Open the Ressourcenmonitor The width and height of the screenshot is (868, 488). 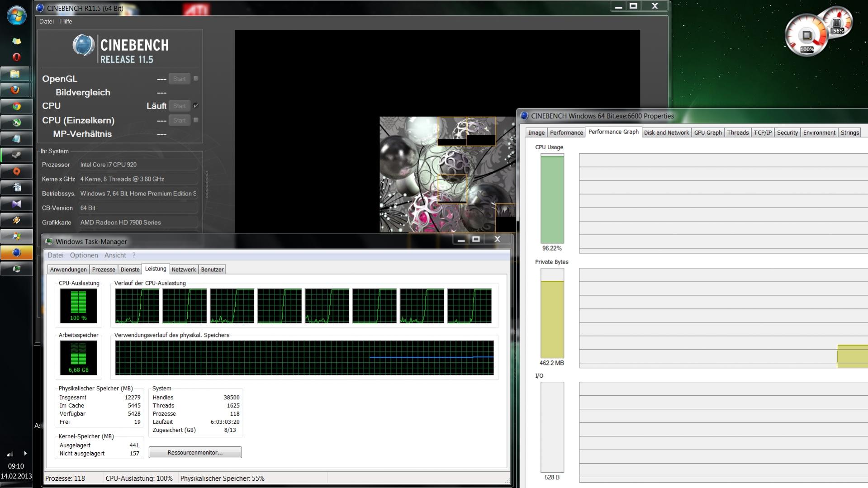195,452
